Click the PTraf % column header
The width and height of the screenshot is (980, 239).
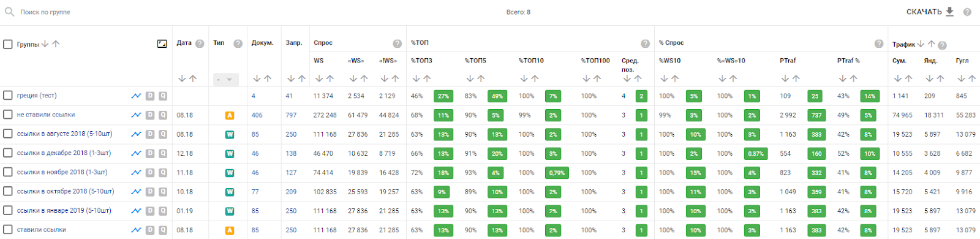click(848, 61)
